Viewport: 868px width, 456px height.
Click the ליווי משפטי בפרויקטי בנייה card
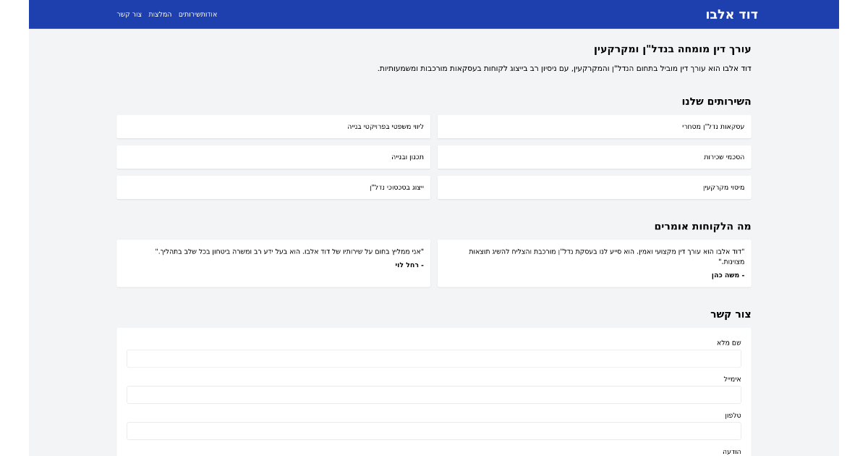tap(273, 126)
